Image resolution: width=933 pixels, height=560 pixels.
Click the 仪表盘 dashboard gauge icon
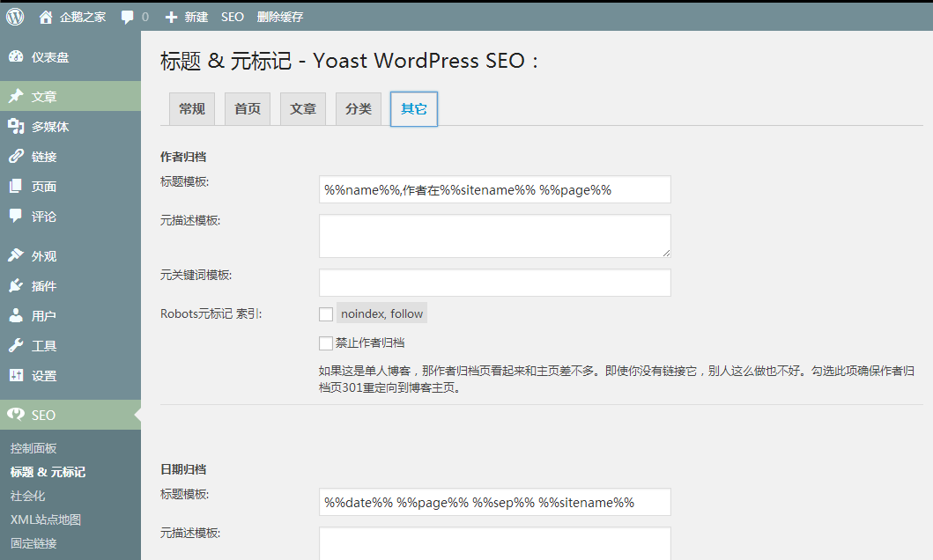tap(16, 57)
